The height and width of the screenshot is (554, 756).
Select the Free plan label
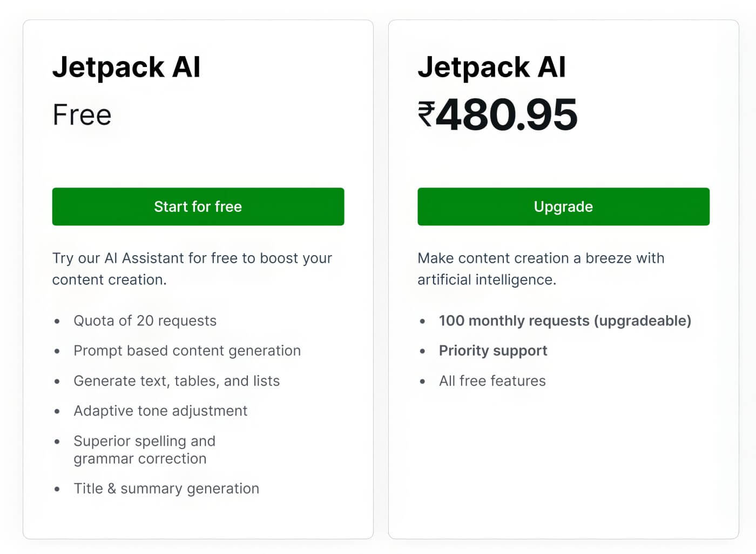click(82, 115)
